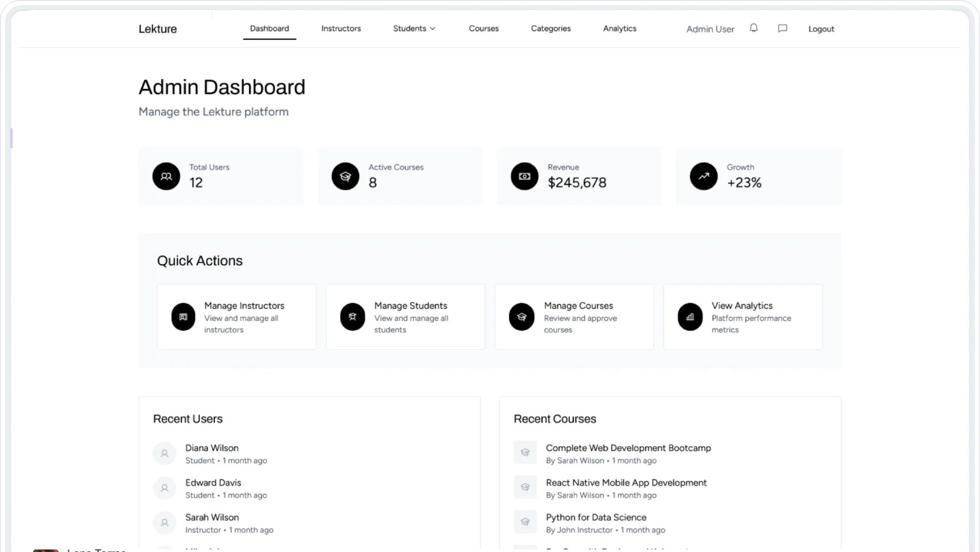980x552 pixels.
Task: Open the Complete Web Development Bootcamp course
Action: coord(628,448)
